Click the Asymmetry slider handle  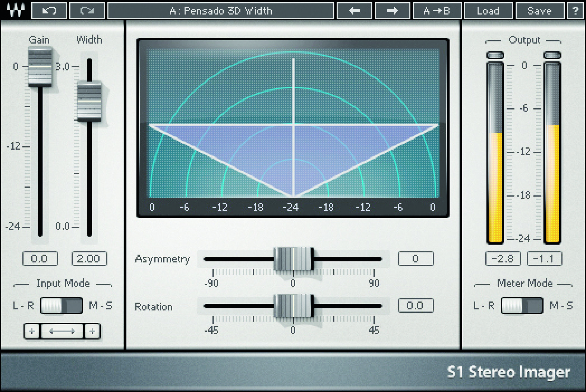coord(294,259)
